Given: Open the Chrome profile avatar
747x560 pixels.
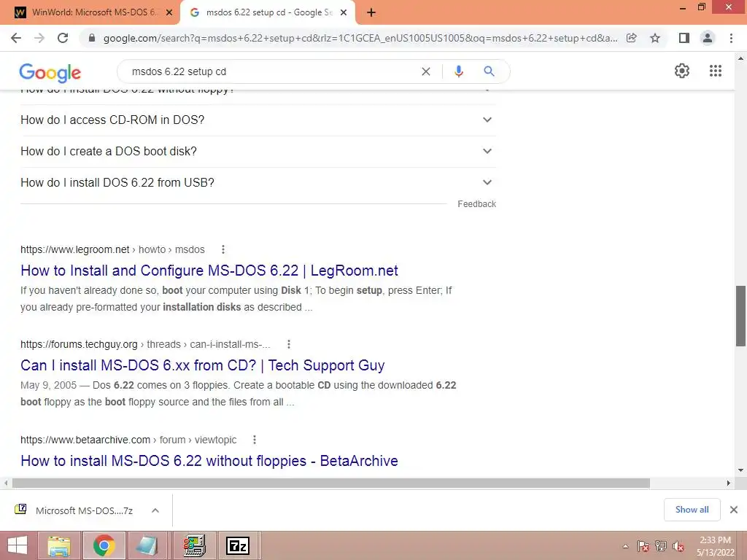Looking at the screenshot, I should pyautogui.click(x=708, y=38).
